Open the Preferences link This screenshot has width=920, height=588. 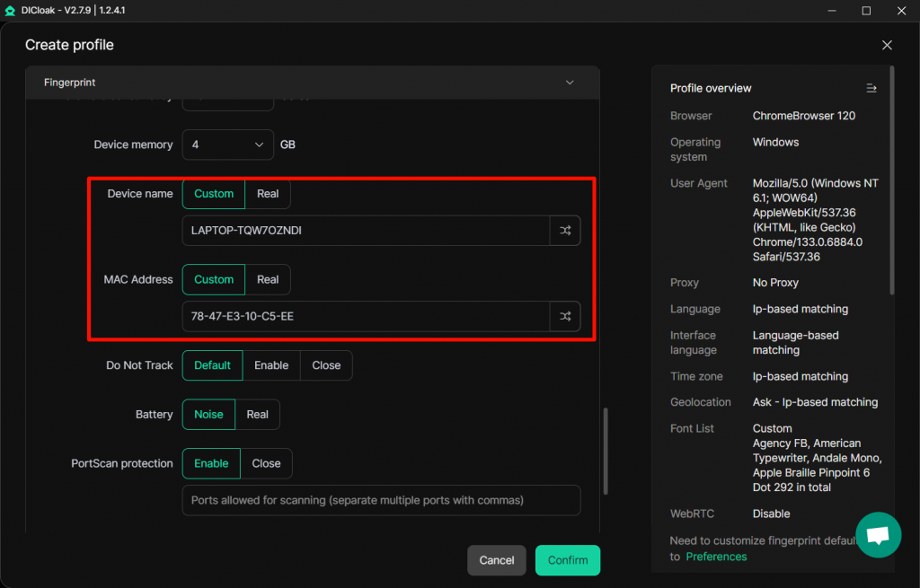click(x=716, y=557)
